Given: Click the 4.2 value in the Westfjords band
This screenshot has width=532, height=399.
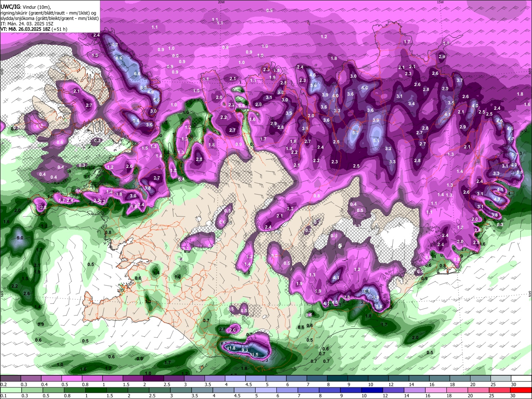Looking at the screenshot, I should click(115, 44).
